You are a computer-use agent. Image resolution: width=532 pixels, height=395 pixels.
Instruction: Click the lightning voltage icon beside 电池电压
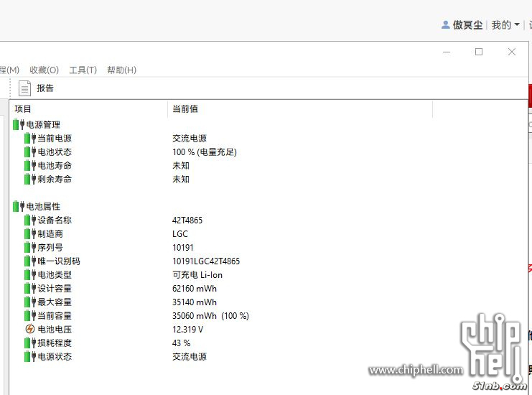point(30,329)
